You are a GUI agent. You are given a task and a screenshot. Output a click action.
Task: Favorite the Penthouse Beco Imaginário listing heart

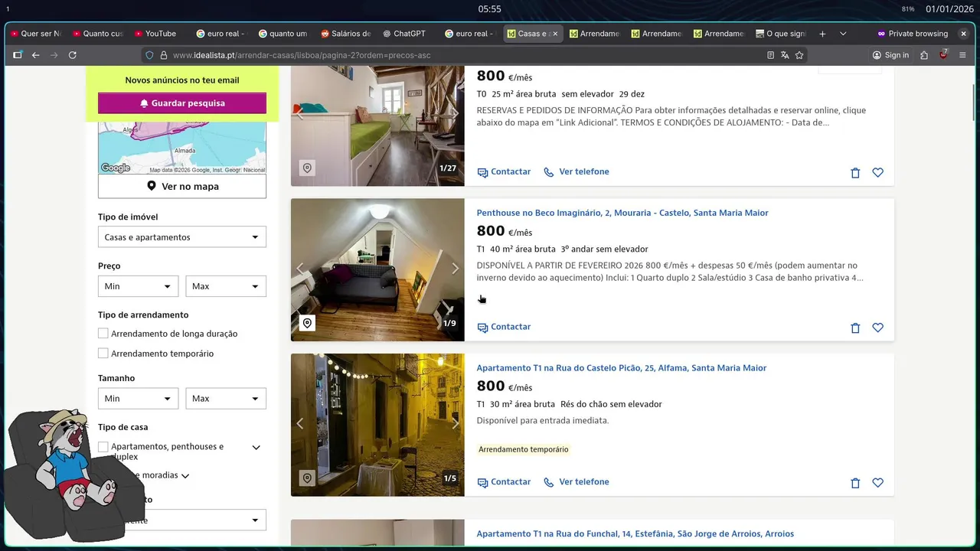(878, 328)
